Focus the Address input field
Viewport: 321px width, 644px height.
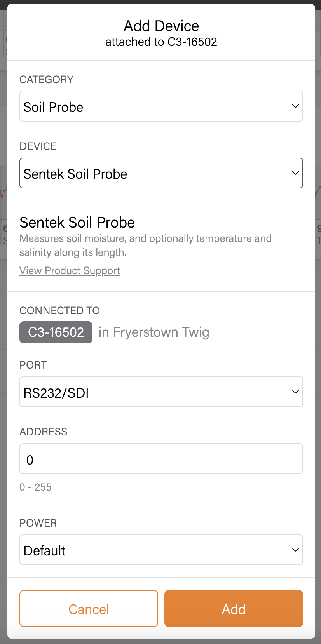[x=161, y=459]
